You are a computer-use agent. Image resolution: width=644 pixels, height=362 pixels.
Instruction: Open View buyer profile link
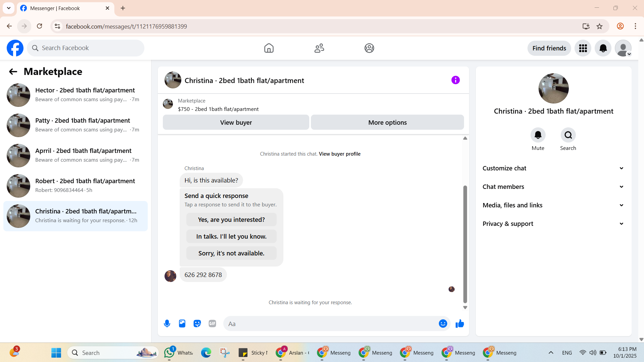pos(339,154)
